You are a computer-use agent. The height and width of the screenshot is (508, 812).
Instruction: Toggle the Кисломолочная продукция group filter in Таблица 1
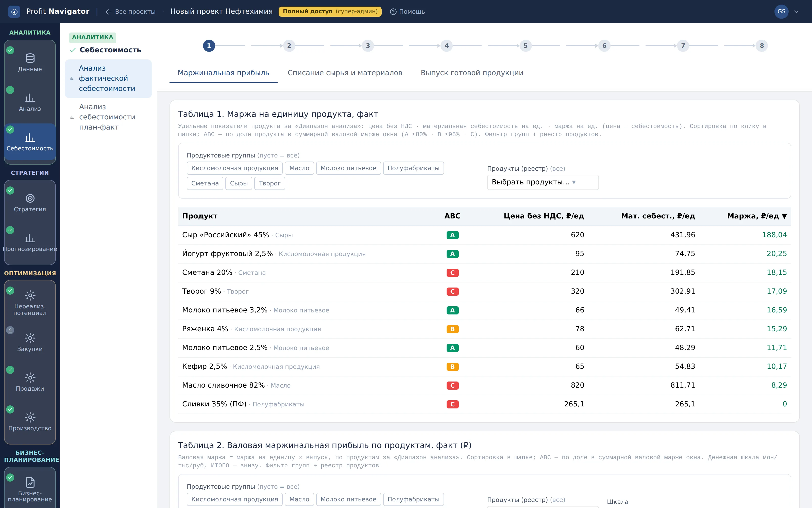[234, 168]
